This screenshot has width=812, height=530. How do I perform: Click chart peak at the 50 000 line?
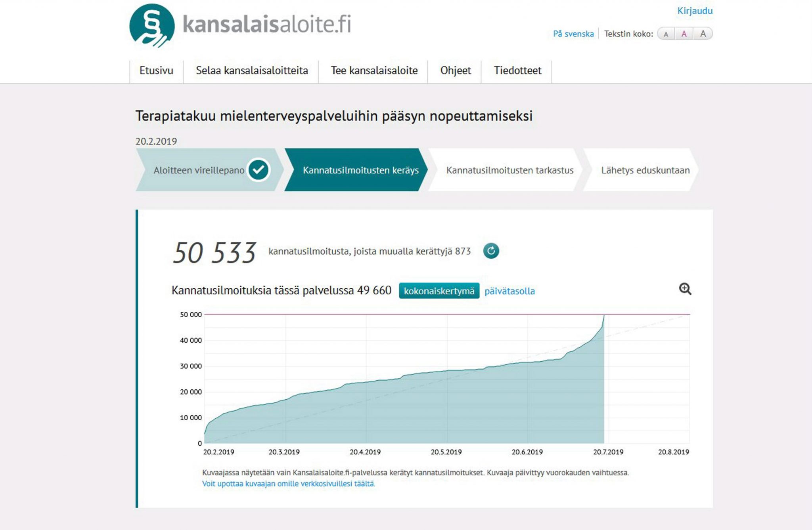click(x=603, y=316)
